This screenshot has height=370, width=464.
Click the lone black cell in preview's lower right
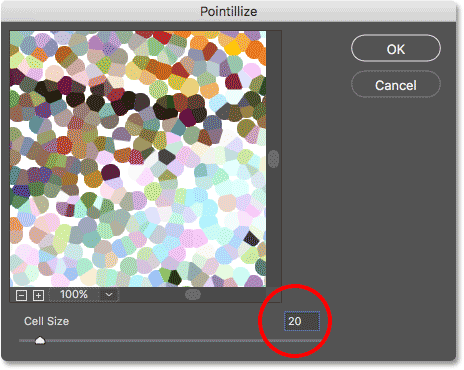251,238
